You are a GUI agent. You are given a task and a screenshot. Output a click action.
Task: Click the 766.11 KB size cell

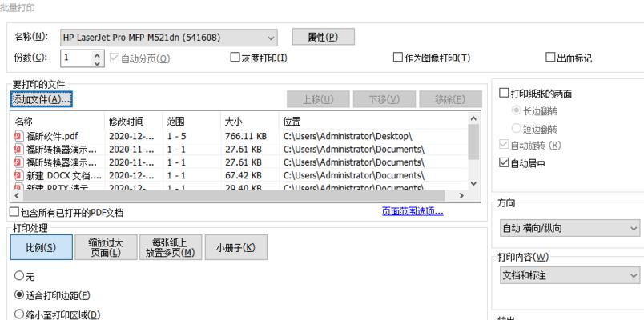246,136
